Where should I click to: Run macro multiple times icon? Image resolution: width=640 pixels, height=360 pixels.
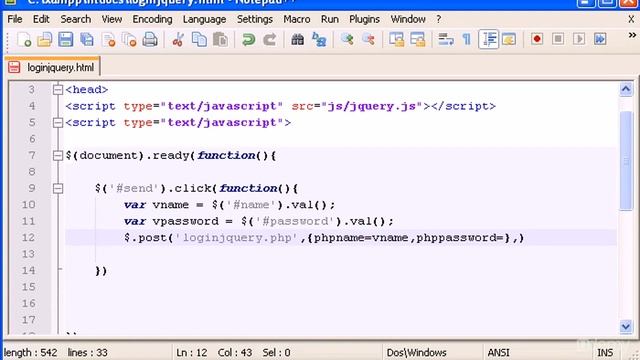(600, 39)
